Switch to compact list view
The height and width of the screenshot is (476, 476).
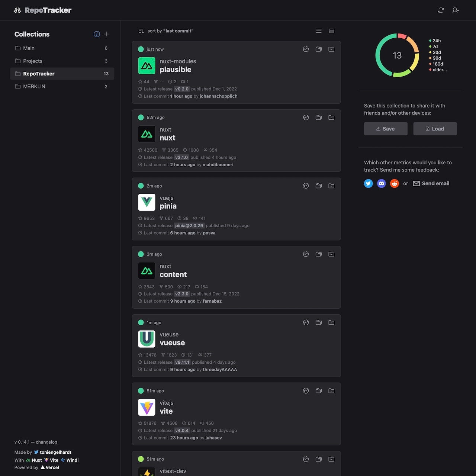coord(319,31)
